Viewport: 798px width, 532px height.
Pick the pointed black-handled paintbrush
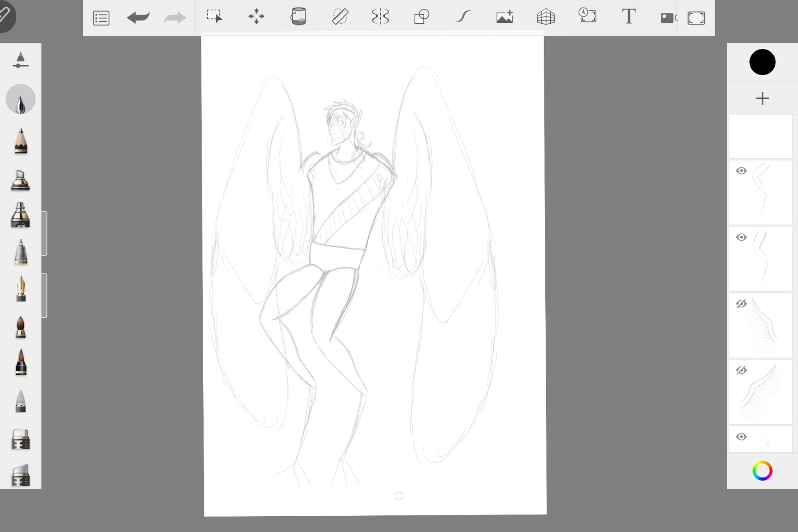[x=20, y=362]
